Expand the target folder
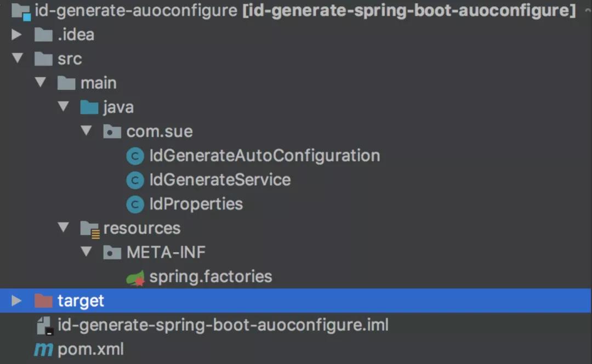 point(15,300)
